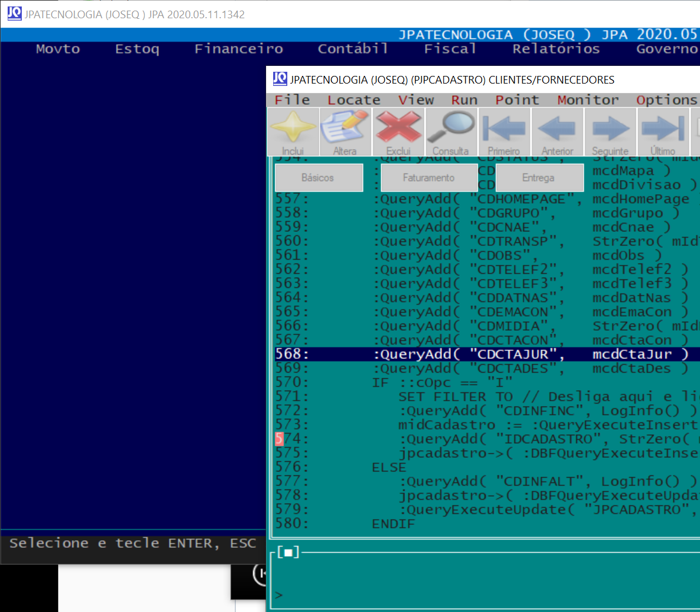This screenshot has width=700, height=612.
Task: Click the breakpoint marker on line 574
Action: [x=279, y=439]
